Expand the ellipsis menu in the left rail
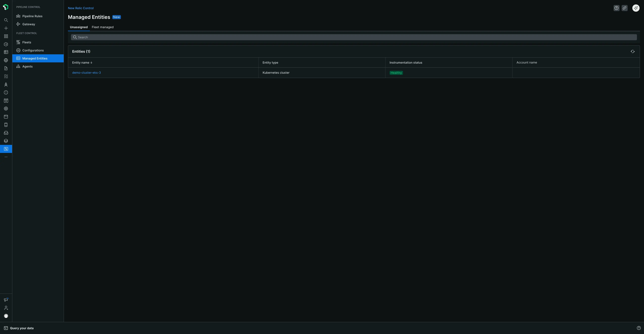The width and height of the screenshot is (644, 334). (6, 157)
